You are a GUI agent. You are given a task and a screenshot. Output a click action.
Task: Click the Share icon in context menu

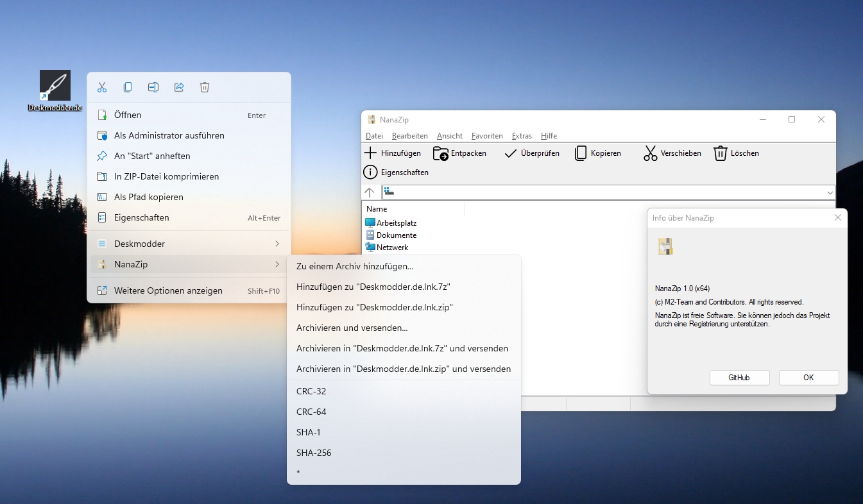pos(179,87)
